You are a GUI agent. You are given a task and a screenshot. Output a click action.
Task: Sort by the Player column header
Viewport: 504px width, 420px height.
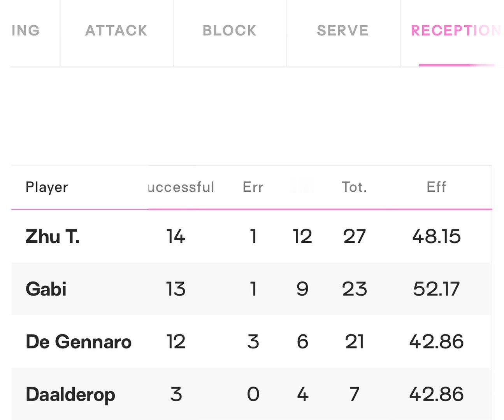(47, 187)
